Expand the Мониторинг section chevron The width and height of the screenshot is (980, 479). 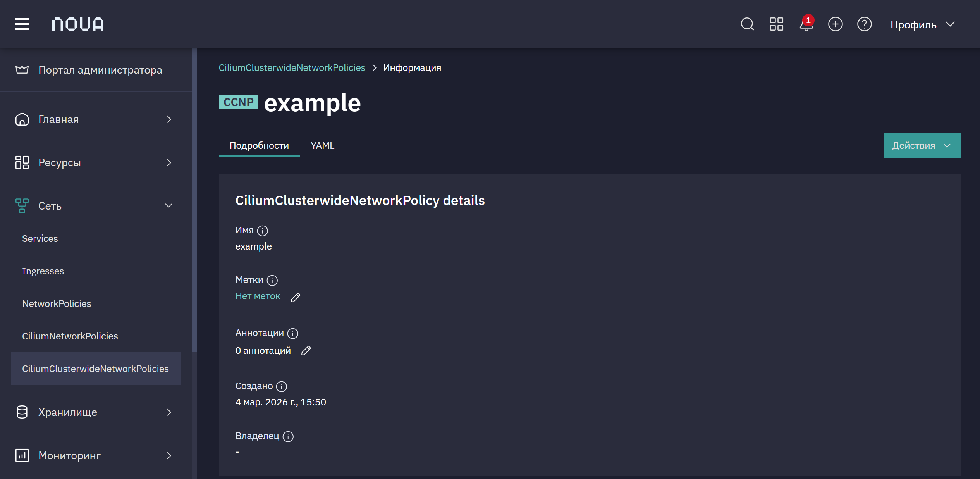coord(169,455)
